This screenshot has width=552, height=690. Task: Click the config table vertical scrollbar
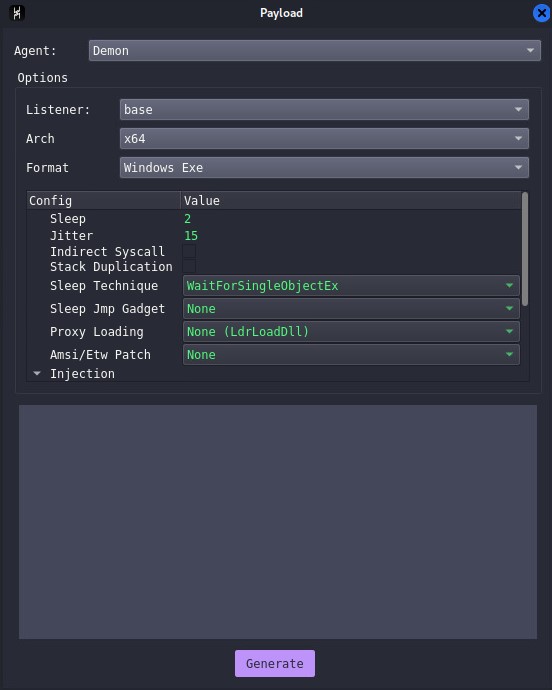click(x=524, y=249)
